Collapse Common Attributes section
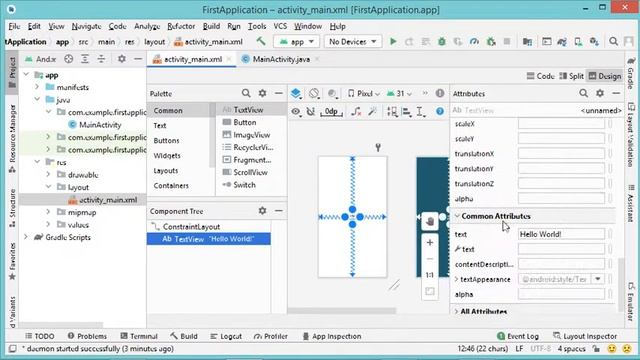640x360 pixels. tap(457, 216)
